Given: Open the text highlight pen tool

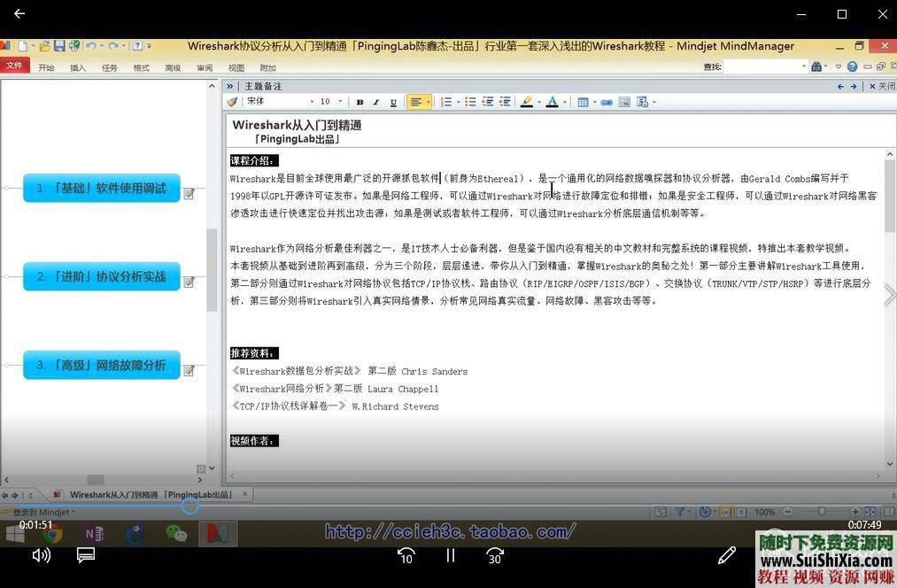Looking at the screenshot, I should pos(528,102).
